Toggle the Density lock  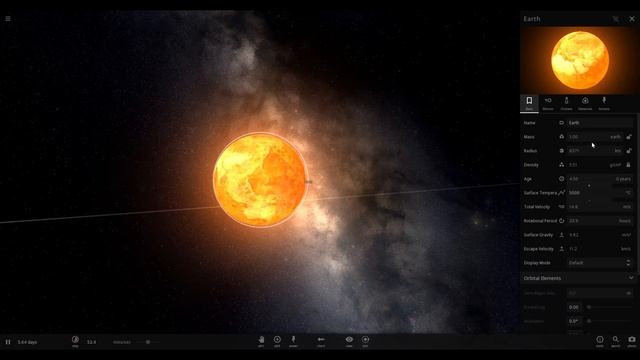629,165
